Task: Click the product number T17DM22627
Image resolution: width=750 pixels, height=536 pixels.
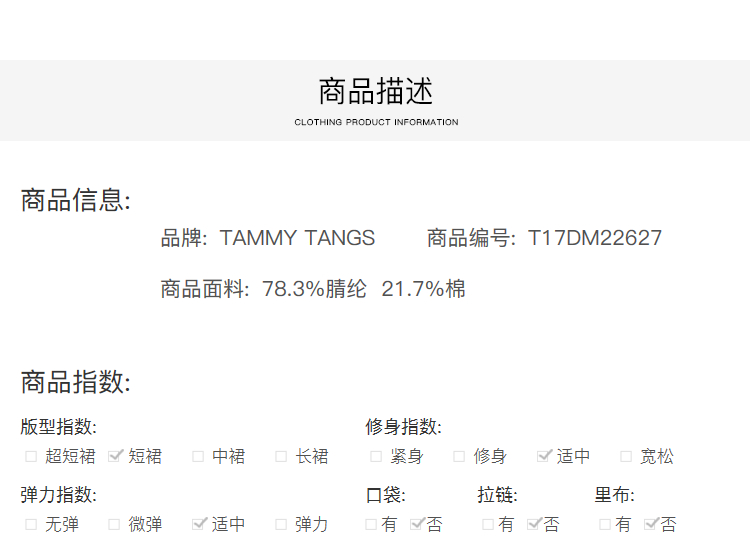Action: click(x=595, y=238)
